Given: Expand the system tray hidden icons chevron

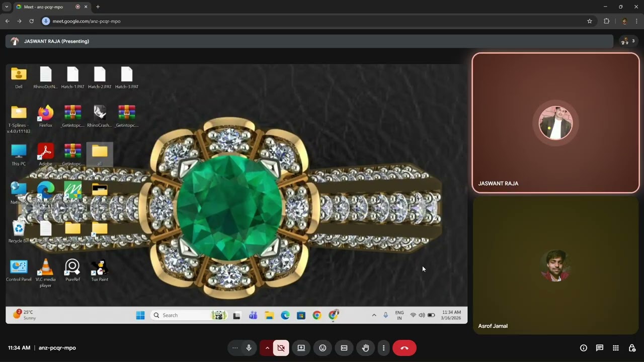Looking at the screenshot, I should [374, 315].
